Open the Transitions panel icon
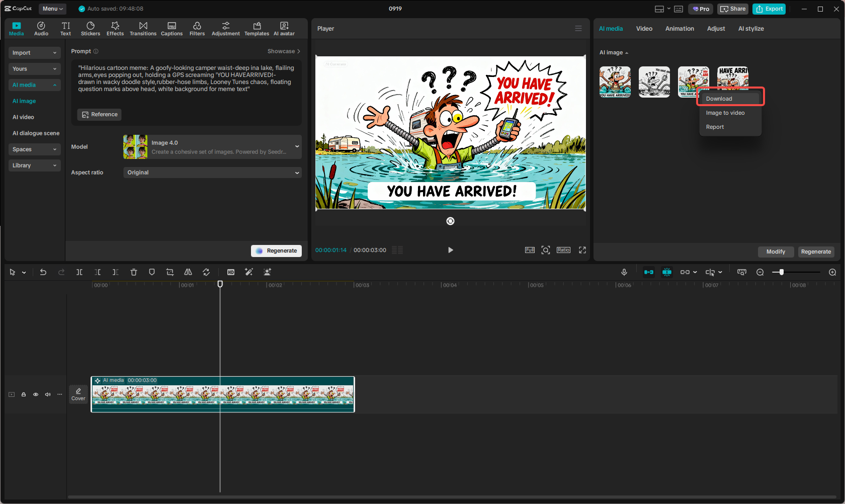Image resolution: width=845 pixels, height=504 pixels. coord(143,28)
